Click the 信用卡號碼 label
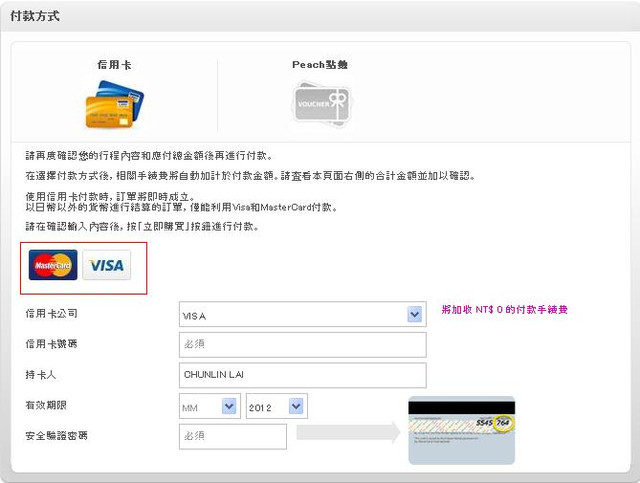 [x=51, y=344]
